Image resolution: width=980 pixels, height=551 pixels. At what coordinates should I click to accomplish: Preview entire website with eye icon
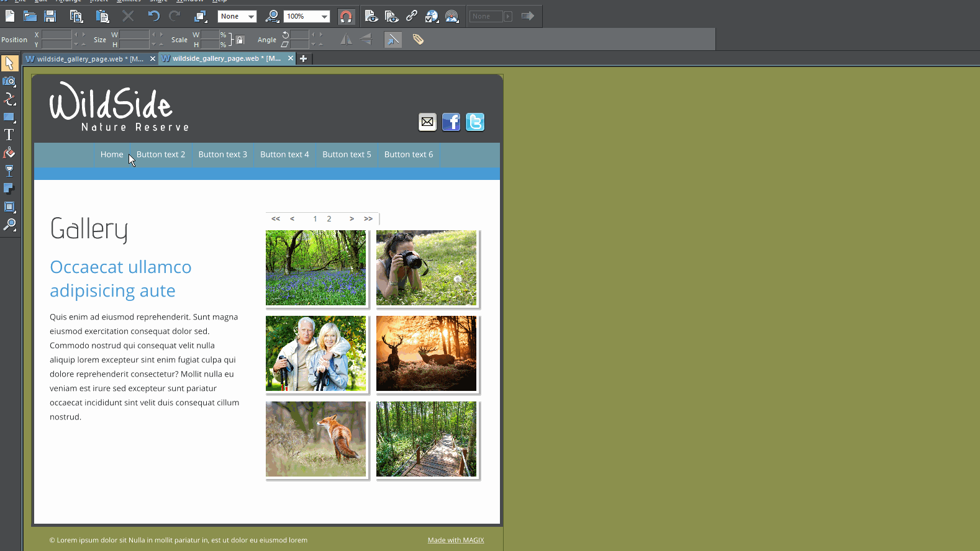391,16
